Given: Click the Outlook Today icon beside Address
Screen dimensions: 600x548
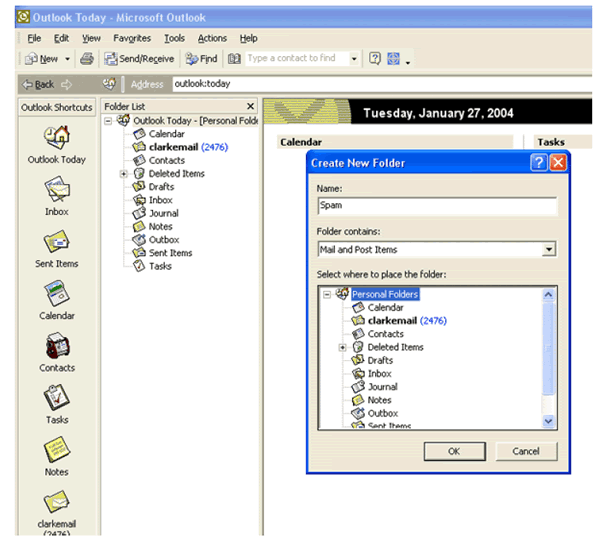Looking at the screenshot, I should tap(109, 84).
